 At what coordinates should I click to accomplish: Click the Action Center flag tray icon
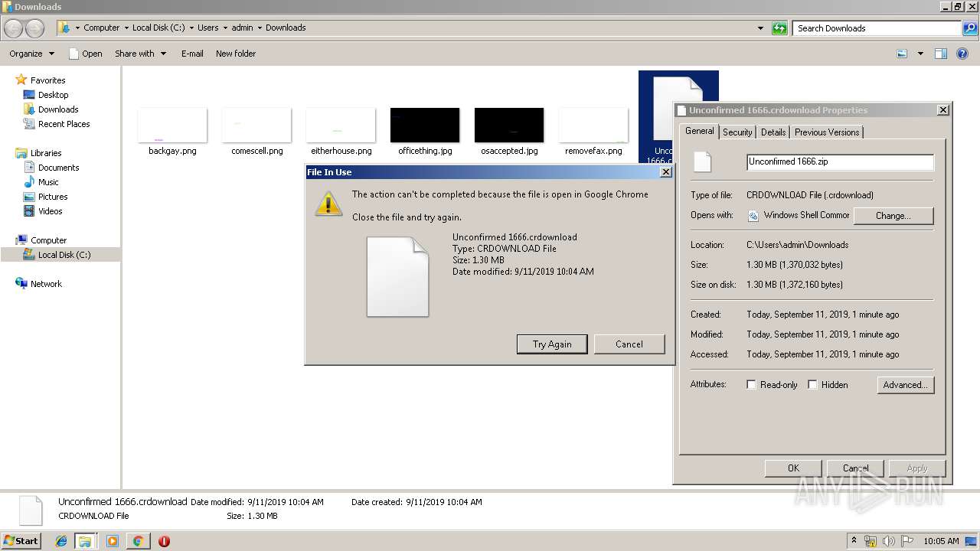click(x=907, y=541)
